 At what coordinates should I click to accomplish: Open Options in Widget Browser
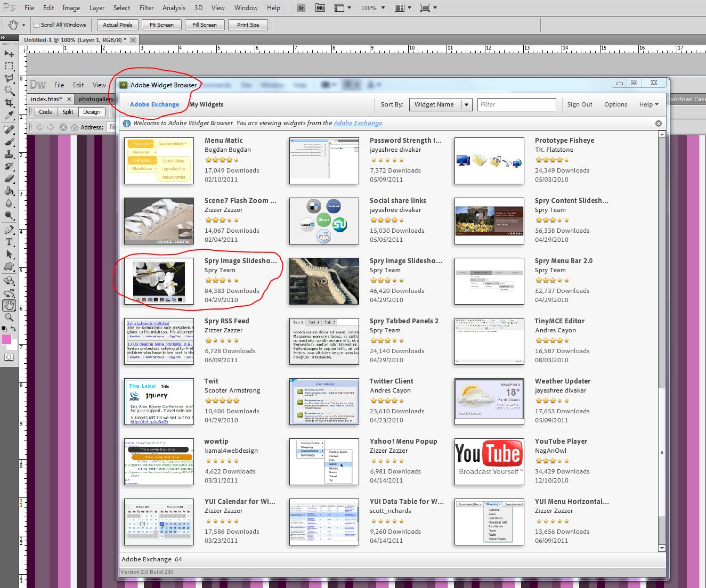615,104
